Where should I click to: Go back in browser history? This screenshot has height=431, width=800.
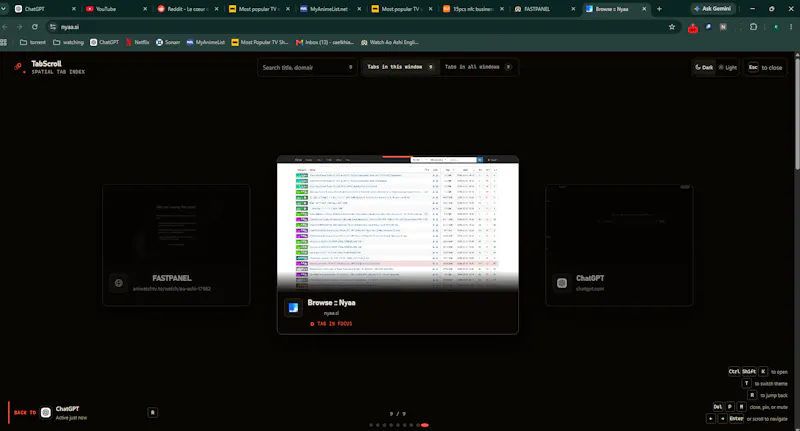tap(5, 27)
